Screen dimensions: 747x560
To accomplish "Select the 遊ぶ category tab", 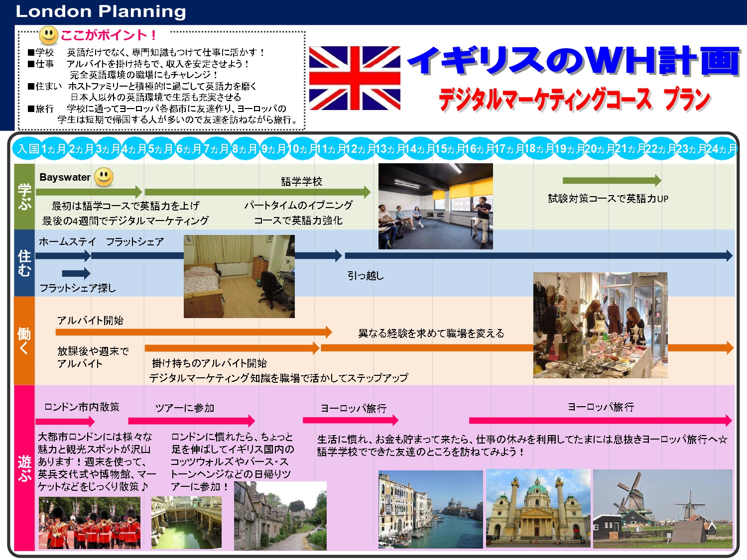I will point(24,468).
